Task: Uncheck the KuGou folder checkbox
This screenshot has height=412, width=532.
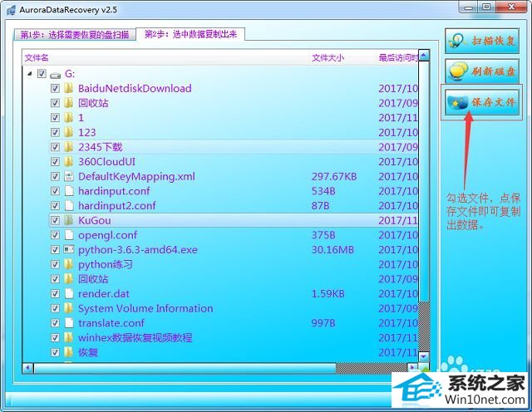Action: [55, 220]
